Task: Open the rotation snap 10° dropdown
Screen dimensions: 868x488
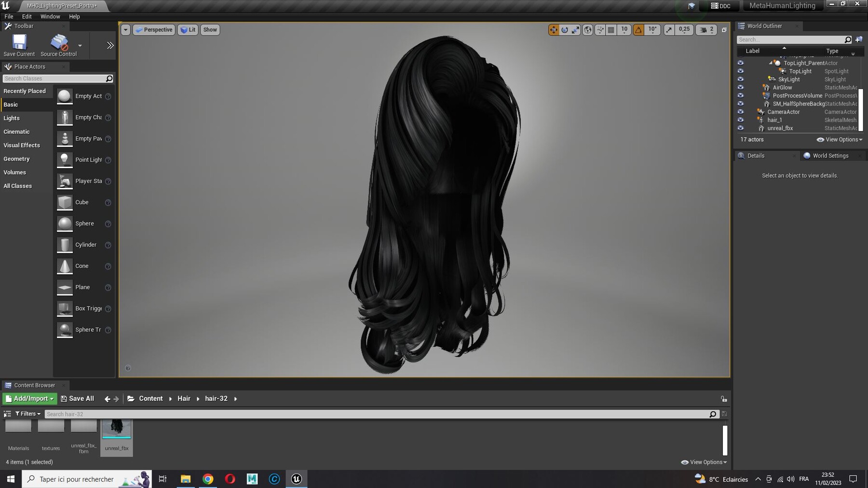Action: 652,30
